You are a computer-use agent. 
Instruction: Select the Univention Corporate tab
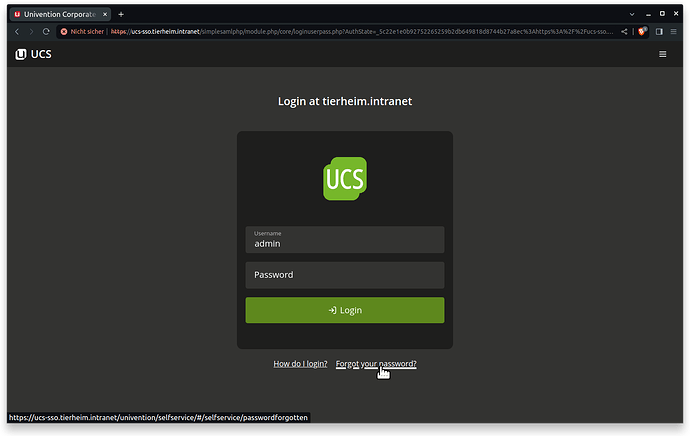pos(60,15)
